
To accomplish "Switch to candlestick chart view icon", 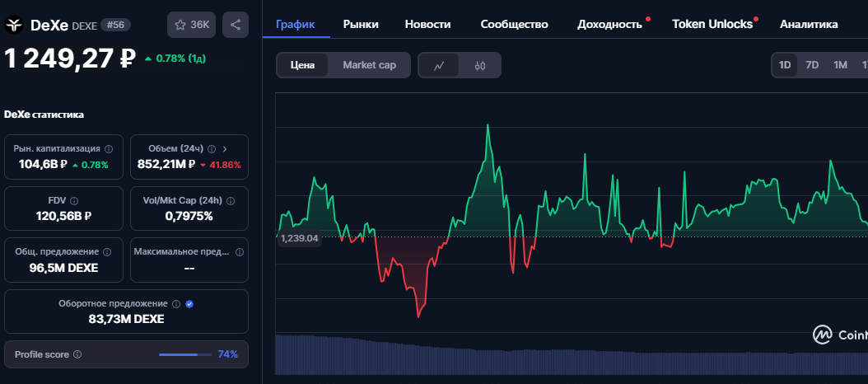I will [480, 65].
